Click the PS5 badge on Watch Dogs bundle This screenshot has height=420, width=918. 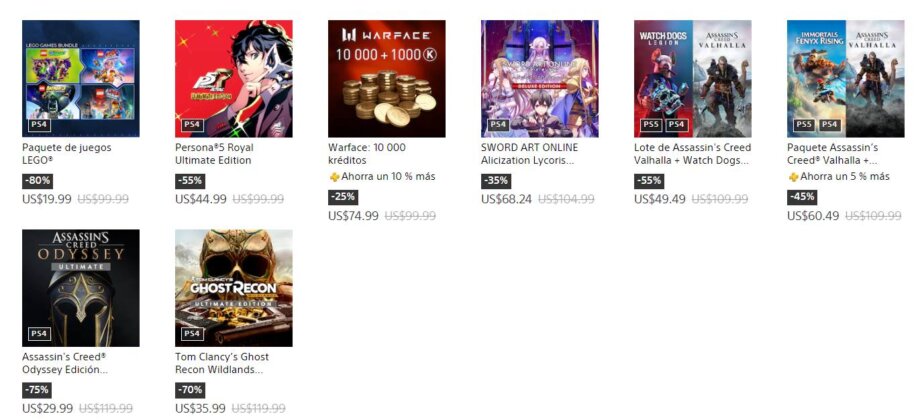651,125
